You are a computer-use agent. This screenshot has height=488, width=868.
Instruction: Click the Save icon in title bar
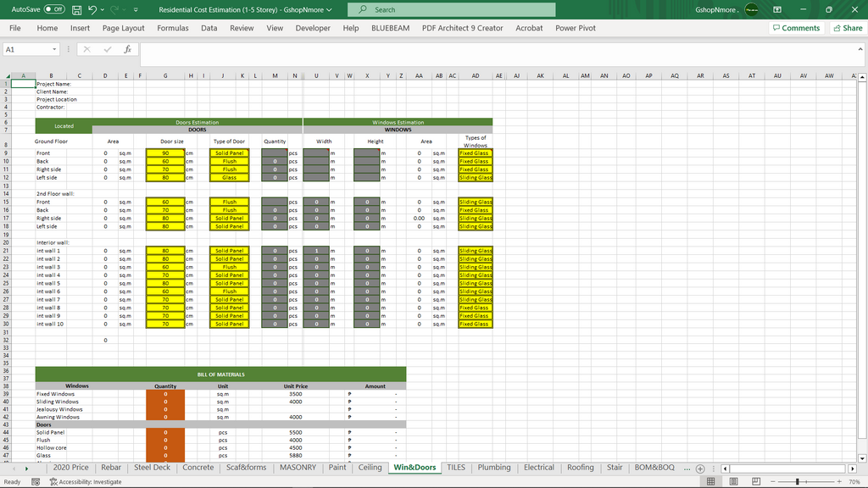click(x=77, y=10)
